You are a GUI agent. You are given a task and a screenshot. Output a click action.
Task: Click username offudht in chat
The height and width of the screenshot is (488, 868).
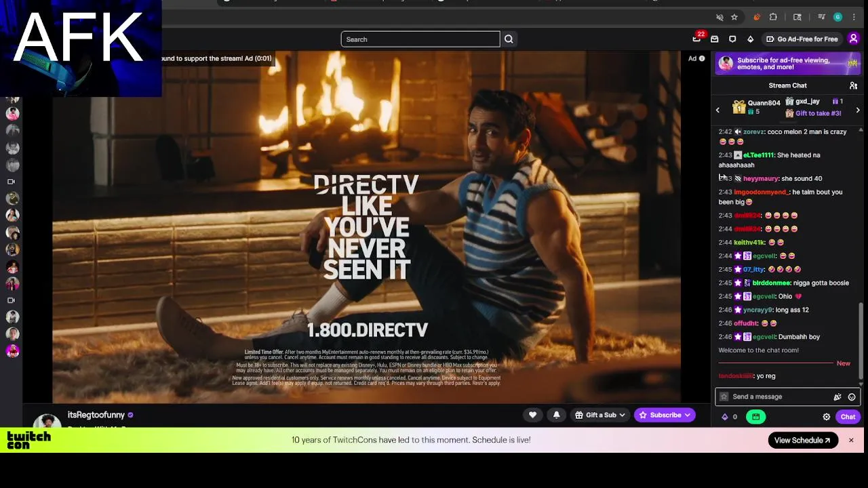click(746, 324)
